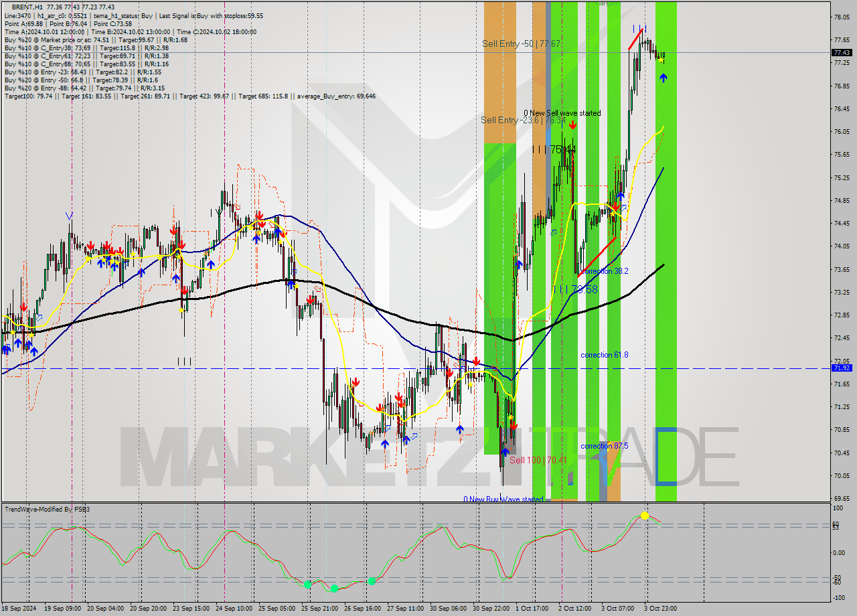This screenshot has height=616, width=857.
Task: Click the 74.05 price axis label
Action: pyautogui.click(x=842, y=246)
